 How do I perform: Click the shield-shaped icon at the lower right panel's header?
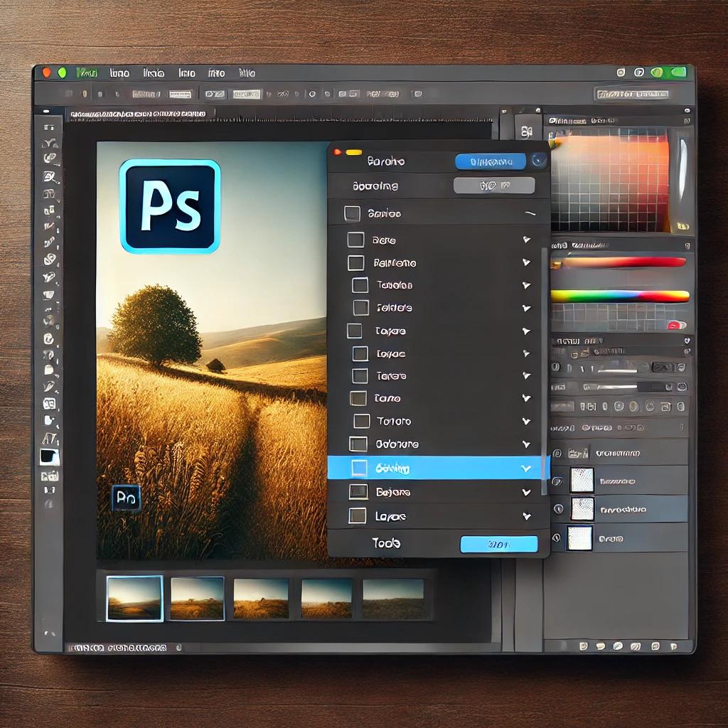687,341
